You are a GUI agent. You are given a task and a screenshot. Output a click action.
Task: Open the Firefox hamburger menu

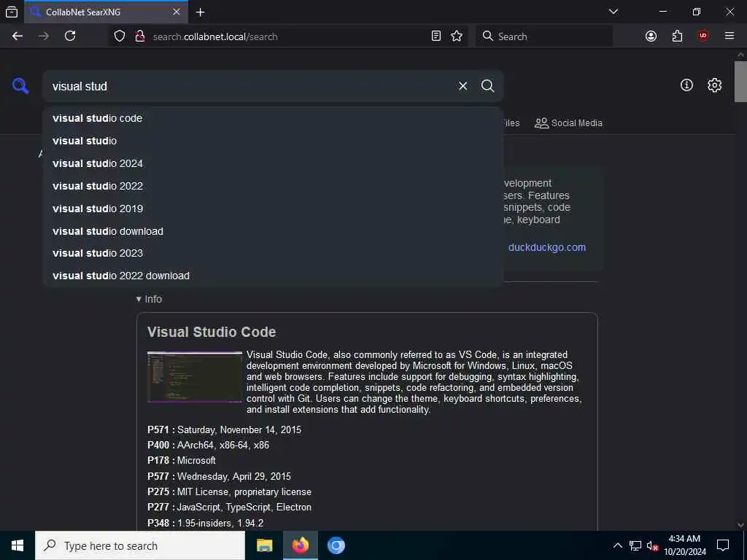click(729, 36)
